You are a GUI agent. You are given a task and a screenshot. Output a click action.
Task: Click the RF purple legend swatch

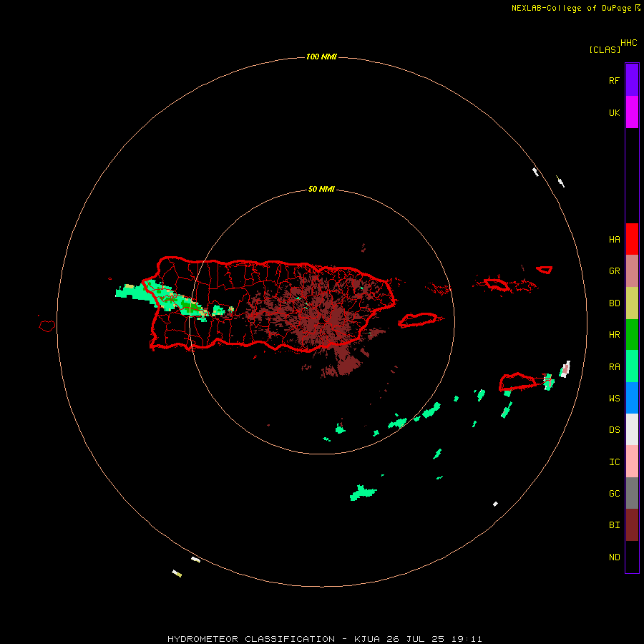[x=632, y=79]
